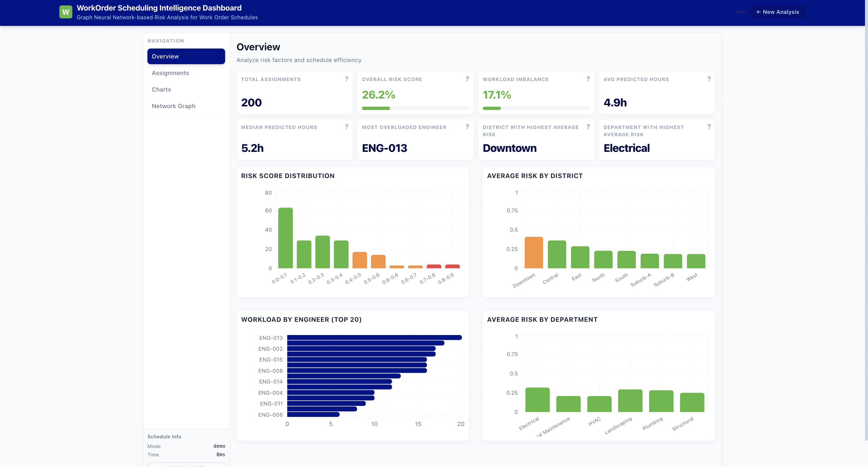
Task: Open the Charts navigation item
Action: [162, 89]
